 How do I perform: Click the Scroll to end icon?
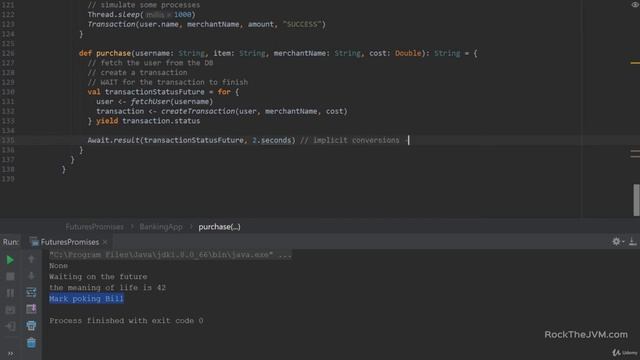[x=31, y=309]
